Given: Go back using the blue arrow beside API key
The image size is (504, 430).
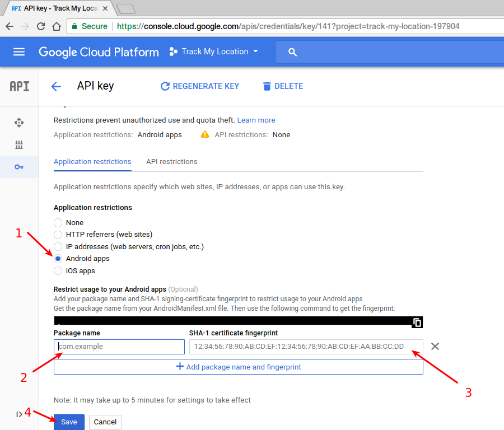Looking at the screenshot, I should 56,86.
